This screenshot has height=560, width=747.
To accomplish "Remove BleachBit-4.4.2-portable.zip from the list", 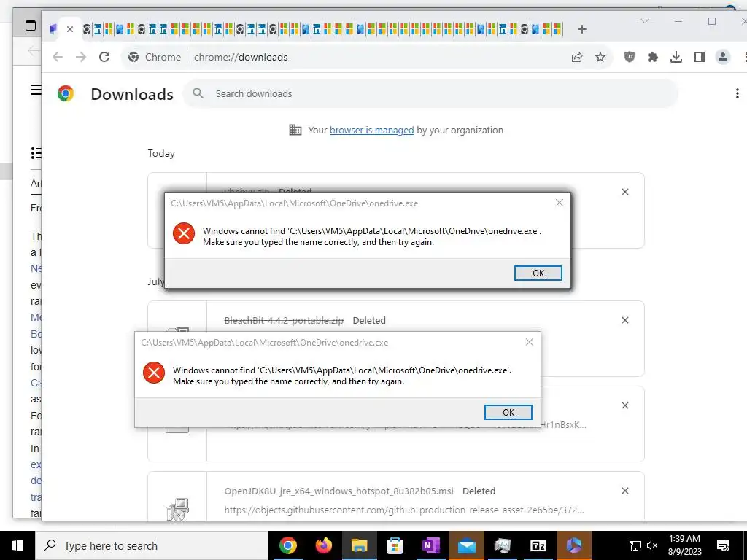I will pyautogui.click(x=625, y=320).
